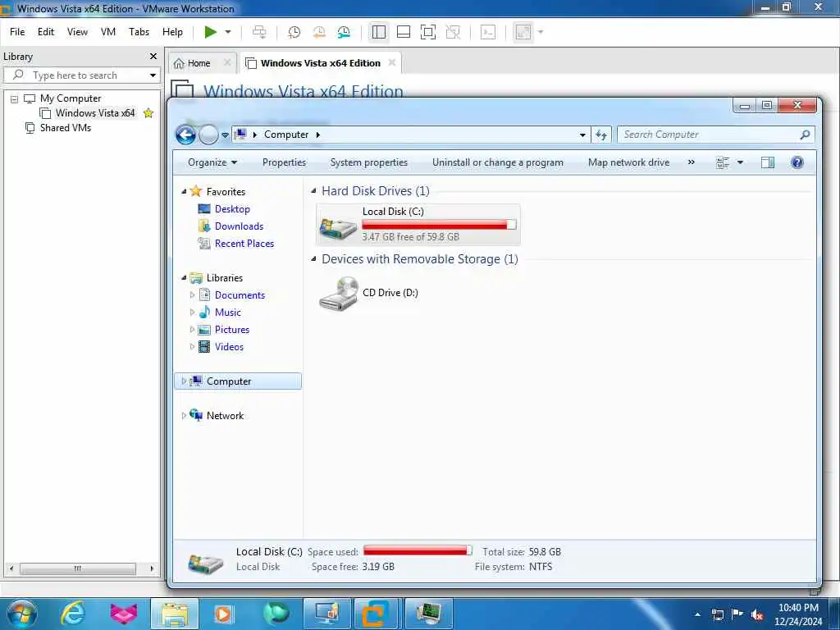Revert to snapshot toolbar icon

click(319, 32)
